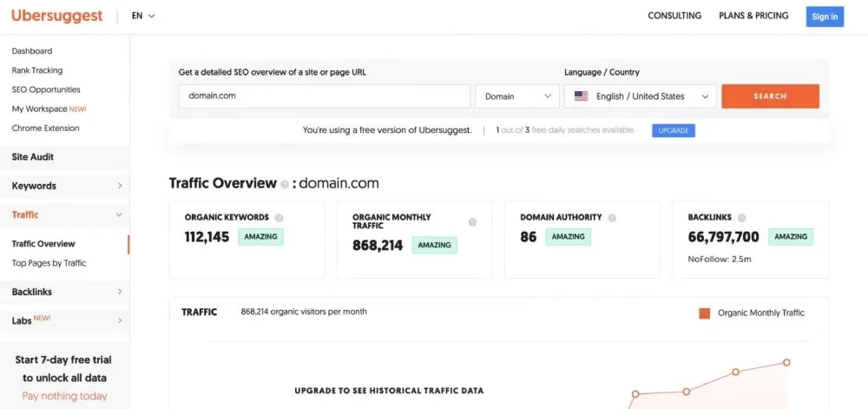Click the Sign in button
This screenshot has width=868, height=409.
[824, 16]
